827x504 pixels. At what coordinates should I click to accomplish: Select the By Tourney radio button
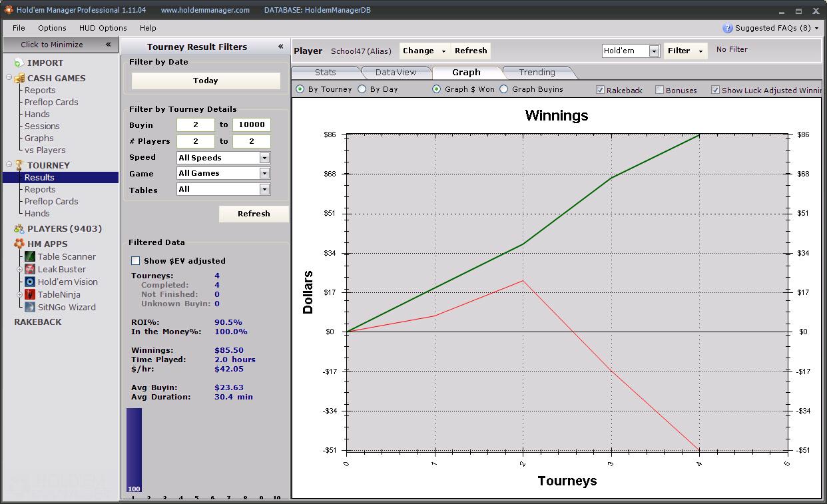pos(300,89)
